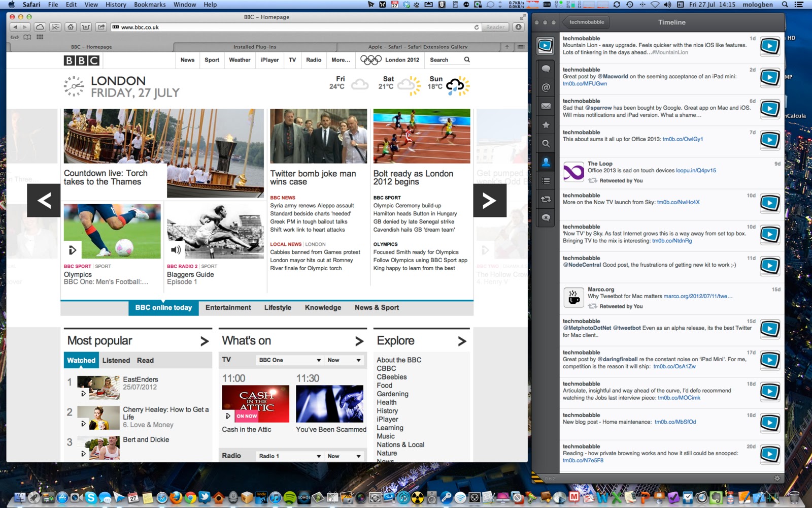Show bookmarks book icon in Safari
Viewport: 812px width, 508px height.
27,37
